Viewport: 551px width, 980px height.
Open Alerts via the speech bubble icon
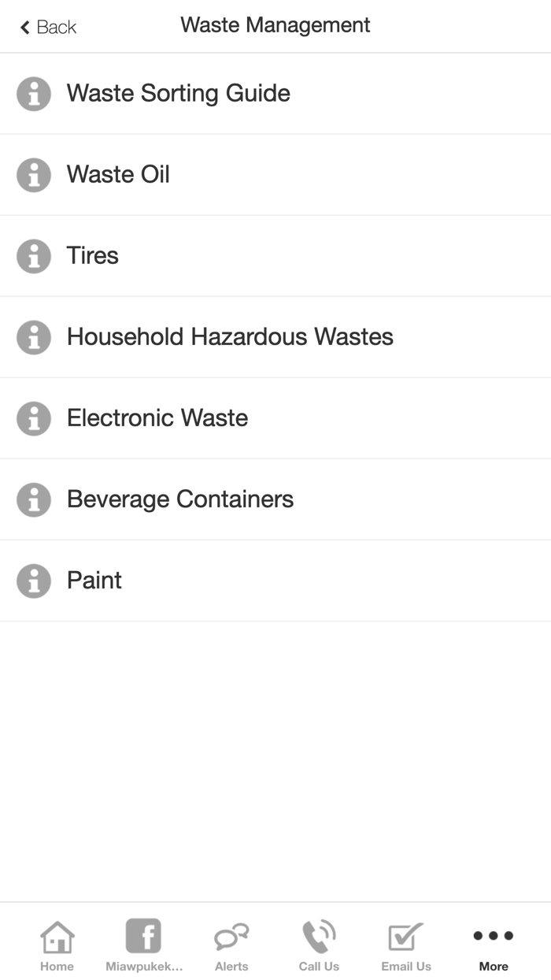[x=231, y=937]
